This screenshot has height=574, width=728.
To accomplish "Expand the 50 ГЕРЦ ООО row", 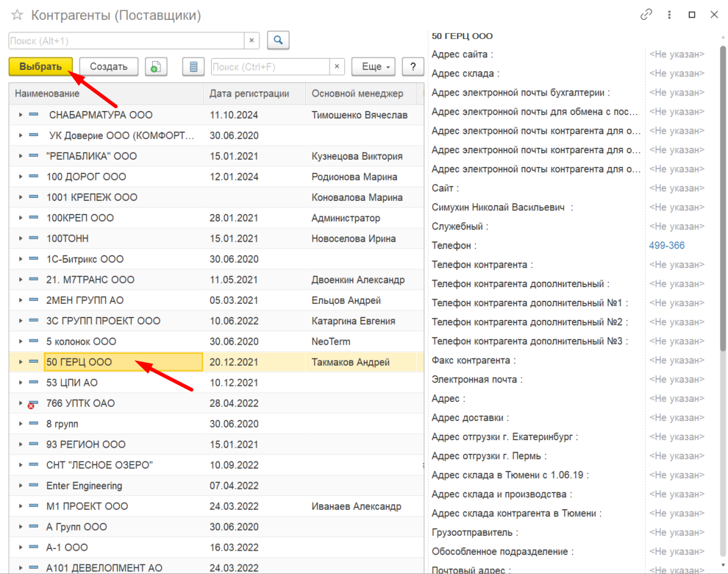I will click(21, 361).
